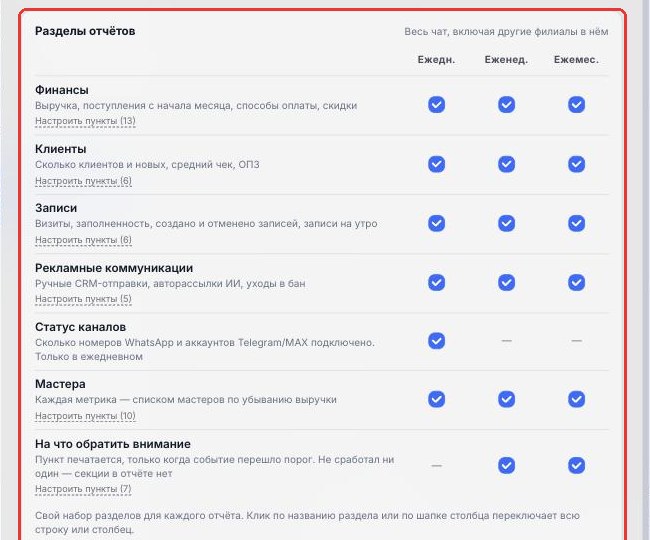Viewport: 650px width, 540px height.
Task: Click the Мастера section title
Action: [60, 384]
